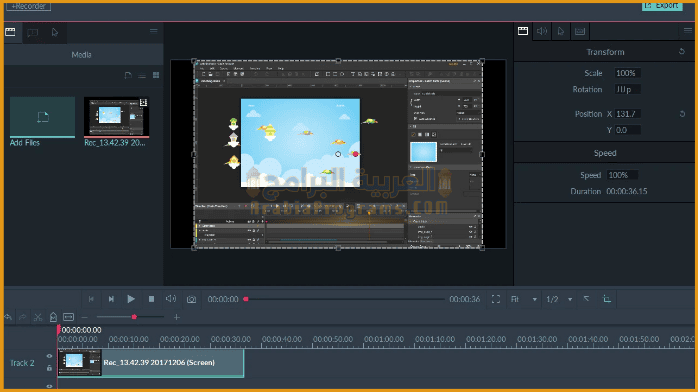
Task: Click the Scale value field
Action: coord(627,73)
